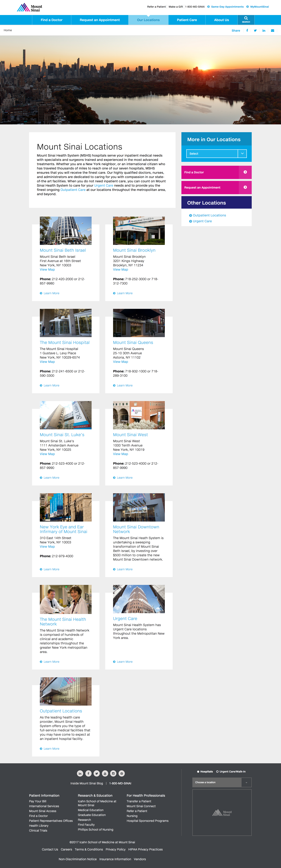Viewport: 281px width, 868px height.
Task: Click the Mount Sinai logo in the header
Action: coord(30,7)
